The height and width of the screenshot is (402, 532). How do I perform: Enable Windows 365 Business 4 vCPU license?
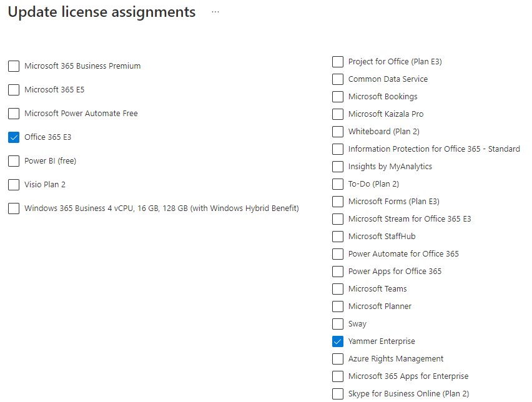tap(13, 208)
